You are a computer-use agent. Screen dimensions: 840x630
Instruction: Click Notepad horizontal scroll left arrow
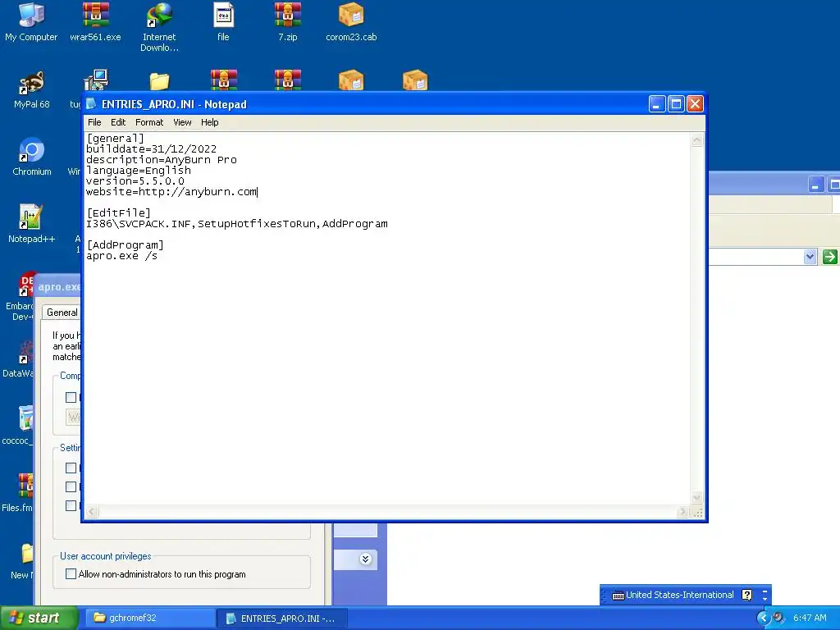pos(92,512)
